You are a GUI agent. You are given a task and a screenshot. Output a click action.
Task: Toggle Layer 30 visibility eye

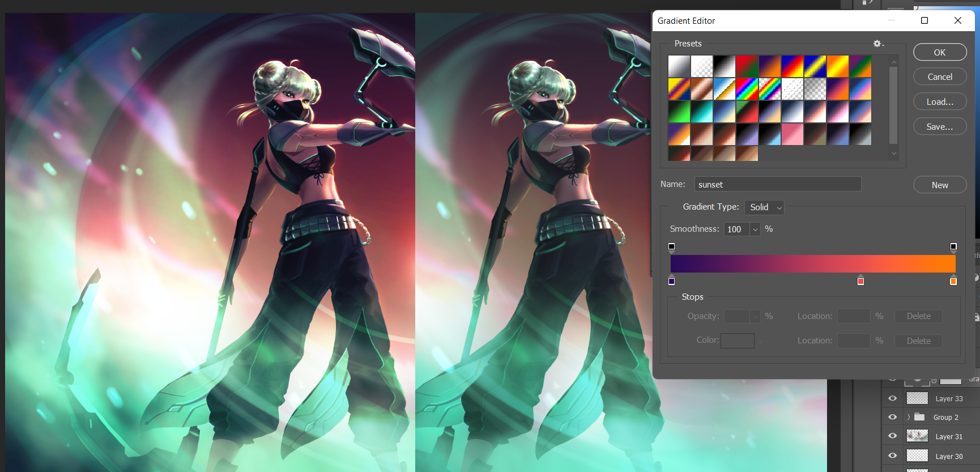coord(893,456)
